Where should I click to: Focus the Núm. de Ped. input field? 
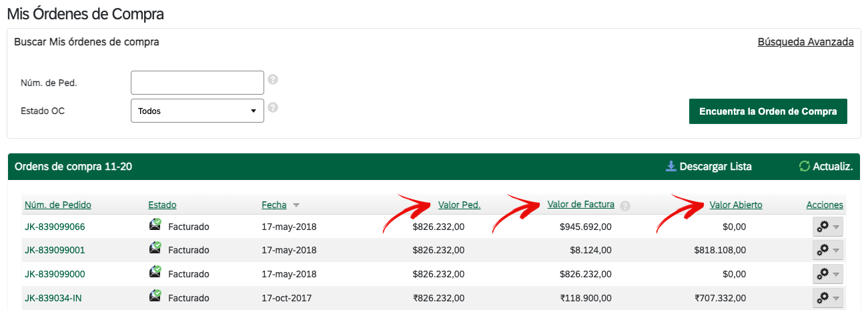click(197, 83)
